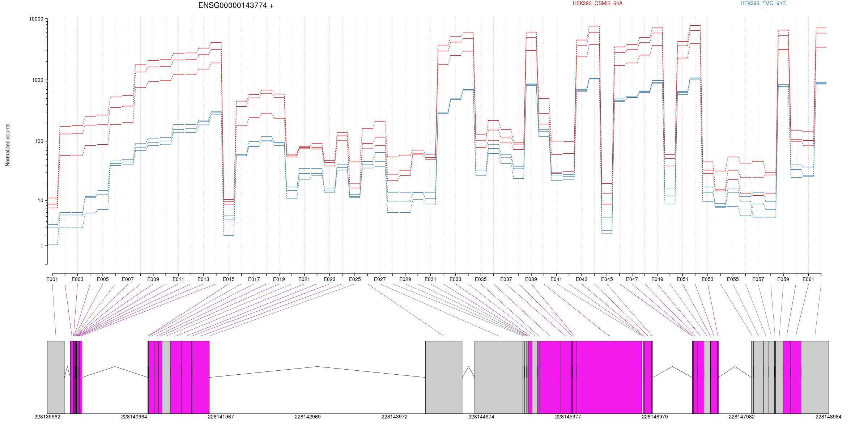Click the 10000 y-axis tick label
868x434 pixels.
pos(36,19)
